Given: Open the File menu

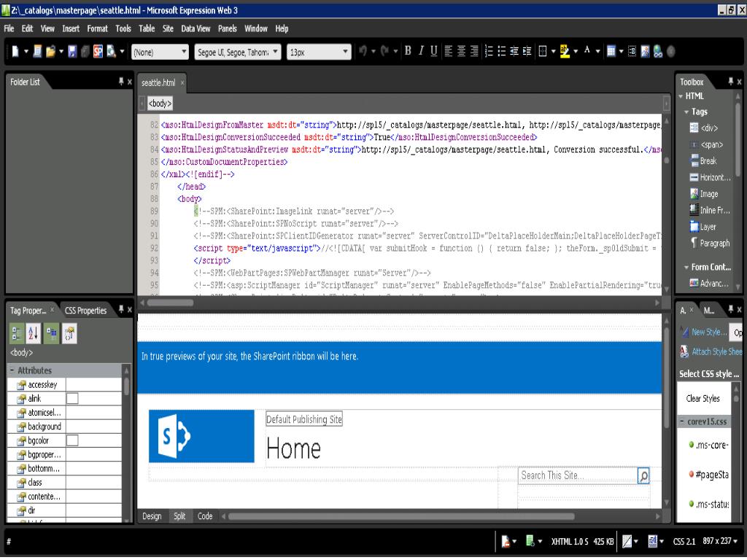Looking at the screenshot, I should [x=9, y=28].
